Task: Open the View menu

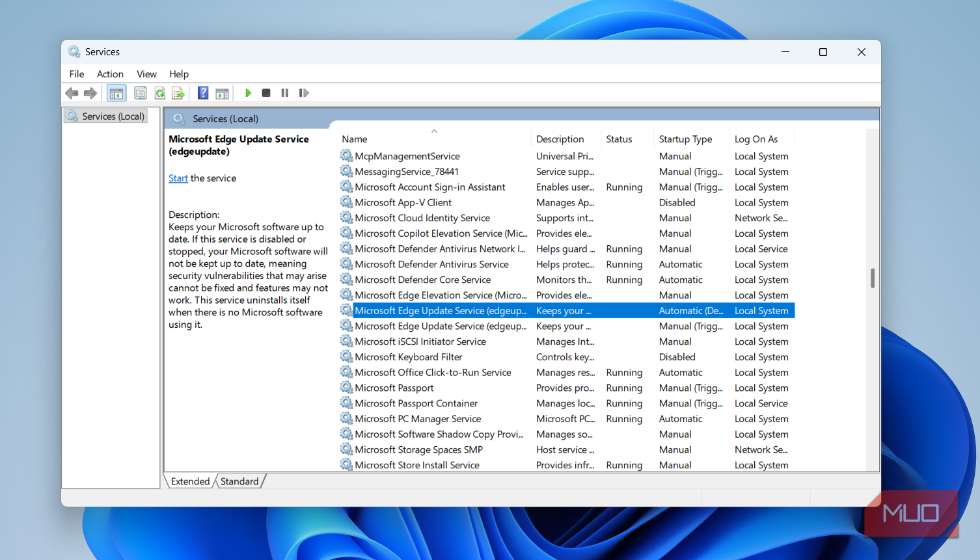Action: 146,74
